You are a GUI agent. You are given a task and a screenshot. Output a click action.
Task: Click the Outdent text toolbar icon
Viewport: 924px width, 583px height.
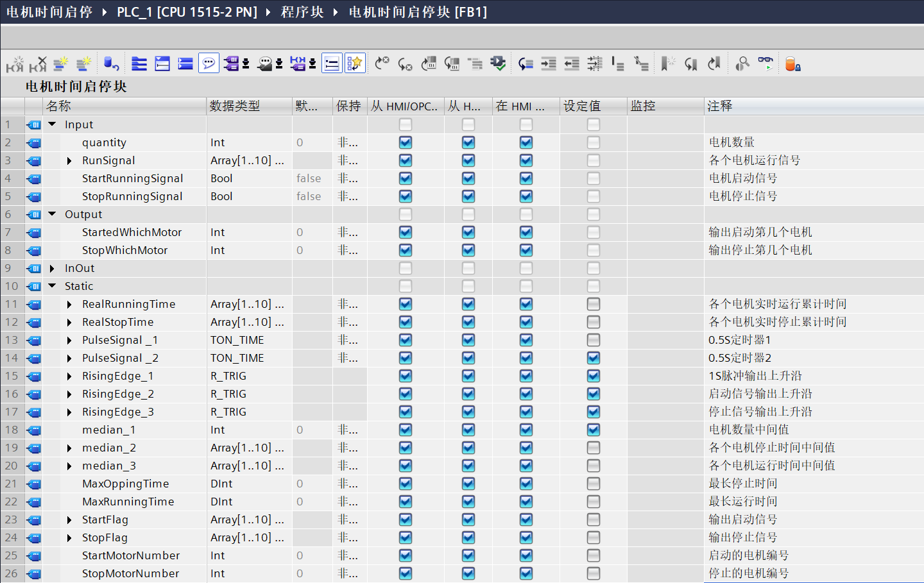(572, 64)
